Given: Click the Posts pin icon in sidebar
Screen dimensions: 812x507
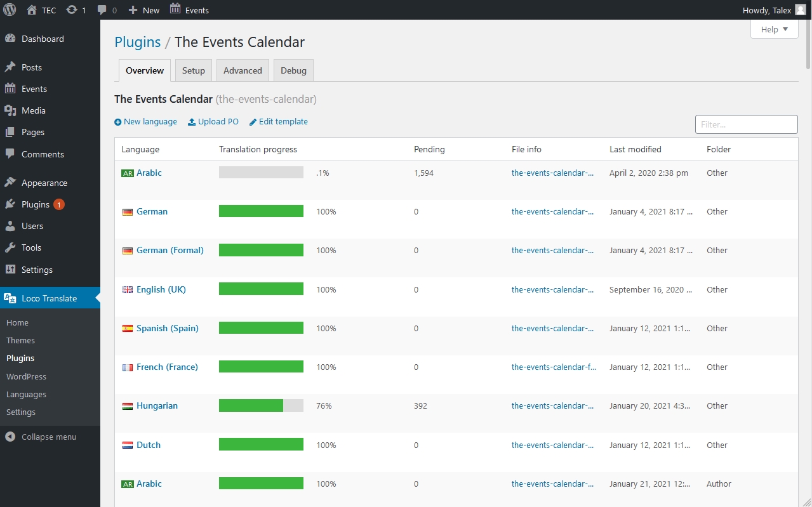Looking at the screenshot, I should coord(10,67).
